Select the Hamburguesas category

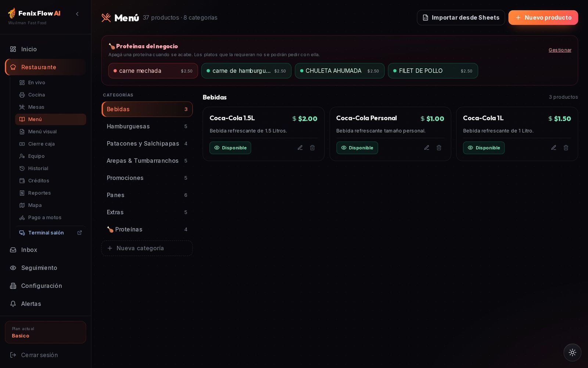point(147,126)
